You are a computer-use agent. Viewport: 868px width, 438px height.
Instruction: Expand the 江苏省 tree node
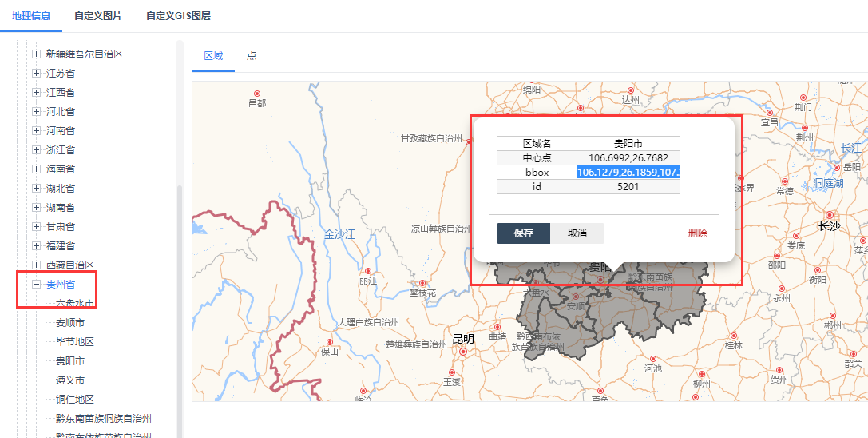pos(37,74)
